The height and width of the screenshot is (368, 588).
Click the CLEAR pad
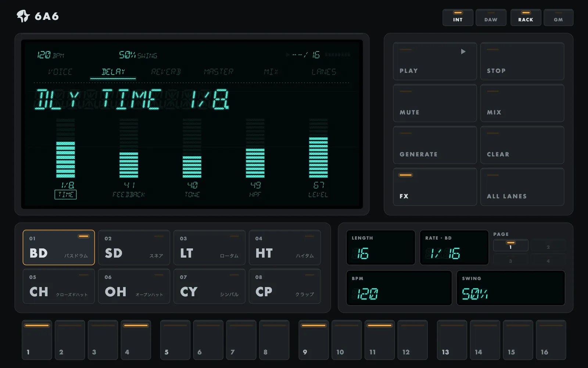[x=522, y=145]
